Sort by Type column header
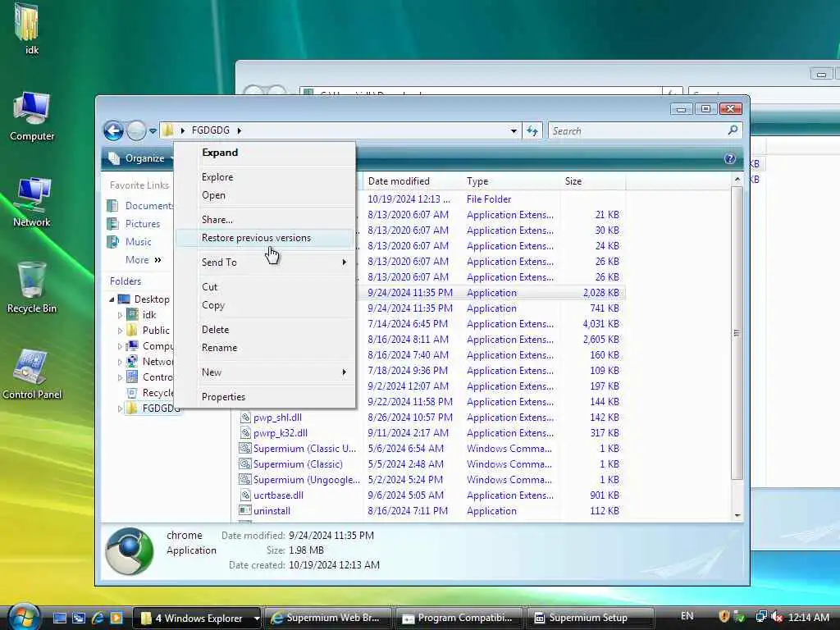This screenshot has height=630, width=840. (510, 181)
